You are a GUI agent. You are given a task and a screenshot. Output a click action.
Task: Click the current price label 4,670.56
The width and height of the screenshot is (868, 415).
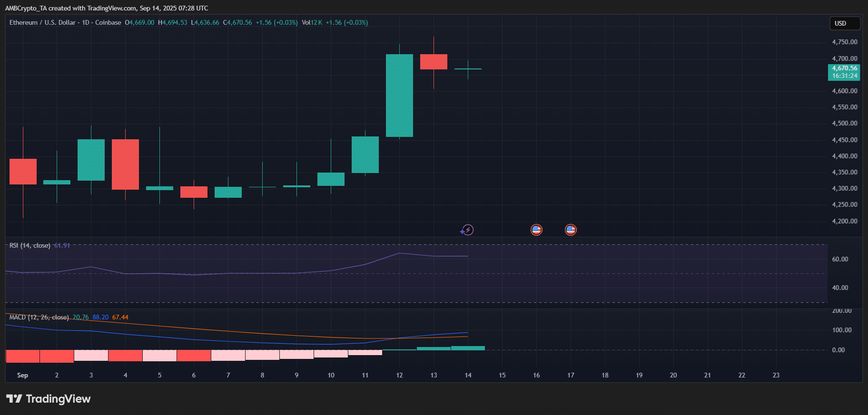coord(844,68)
